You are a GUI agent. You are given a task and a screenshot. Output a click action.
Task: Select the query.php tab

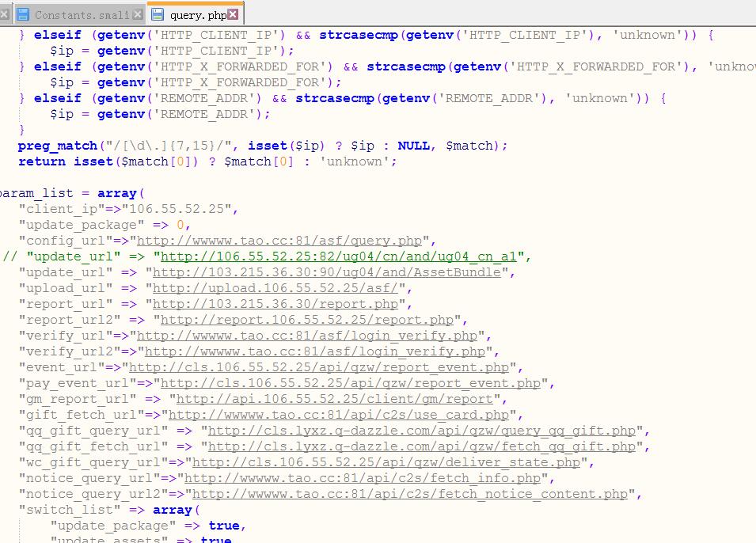(197, 14)
